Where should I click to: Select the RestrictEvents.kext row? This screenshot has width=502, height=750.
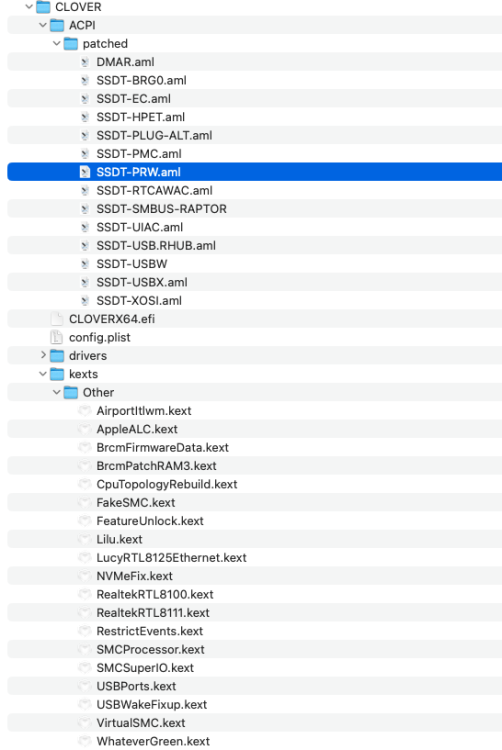[254, 631]
